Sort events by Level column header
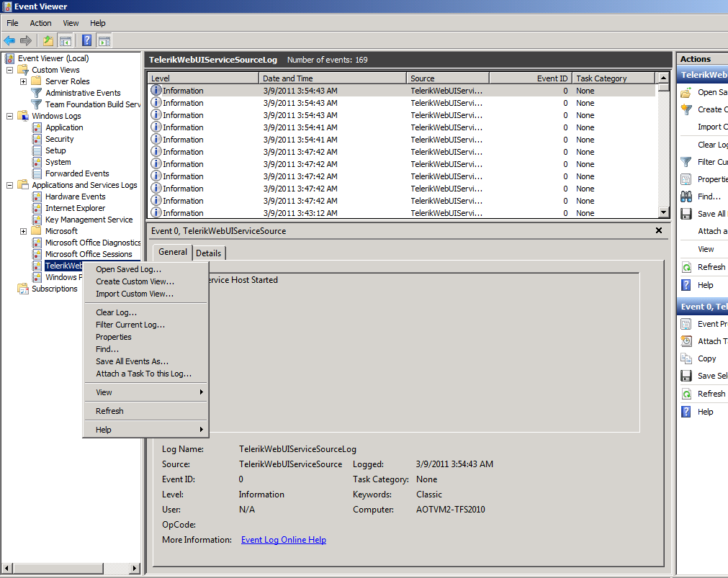This screenshot has width=728, height=578. point(203,78)
